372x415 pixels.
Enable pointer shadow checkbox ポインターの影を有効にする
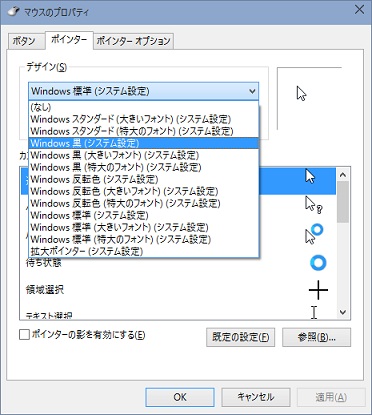click(x=25, y=334)
